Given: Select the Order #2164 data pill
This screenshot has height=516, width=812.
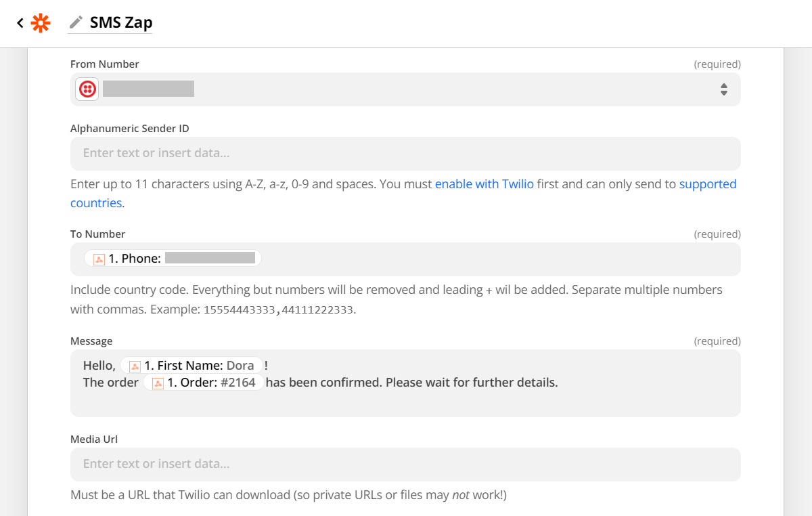Looking at the screenshot, I should tap(203, 382).
